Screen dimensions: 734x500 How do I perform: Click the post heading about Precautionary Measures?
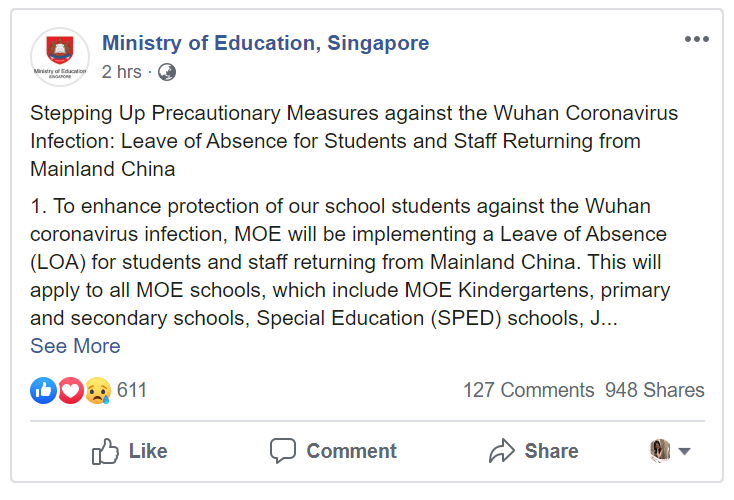[354, 141]
